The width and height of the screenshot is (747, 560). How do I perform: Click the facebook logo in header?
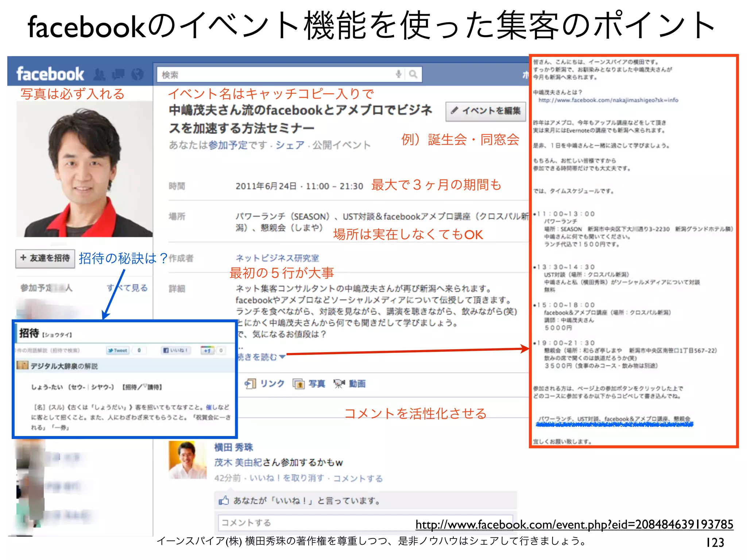(50, 74)
